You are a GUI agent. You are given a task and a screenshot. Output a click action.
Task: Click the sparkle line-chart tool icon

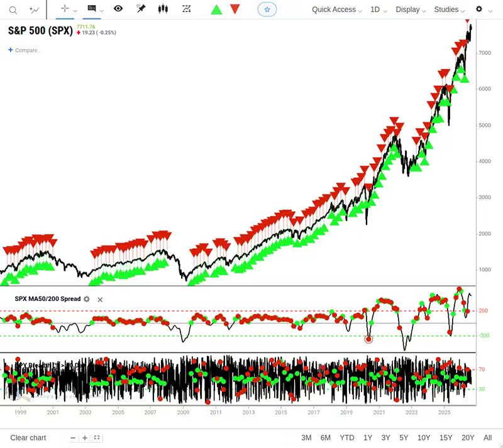pos(34,10)
